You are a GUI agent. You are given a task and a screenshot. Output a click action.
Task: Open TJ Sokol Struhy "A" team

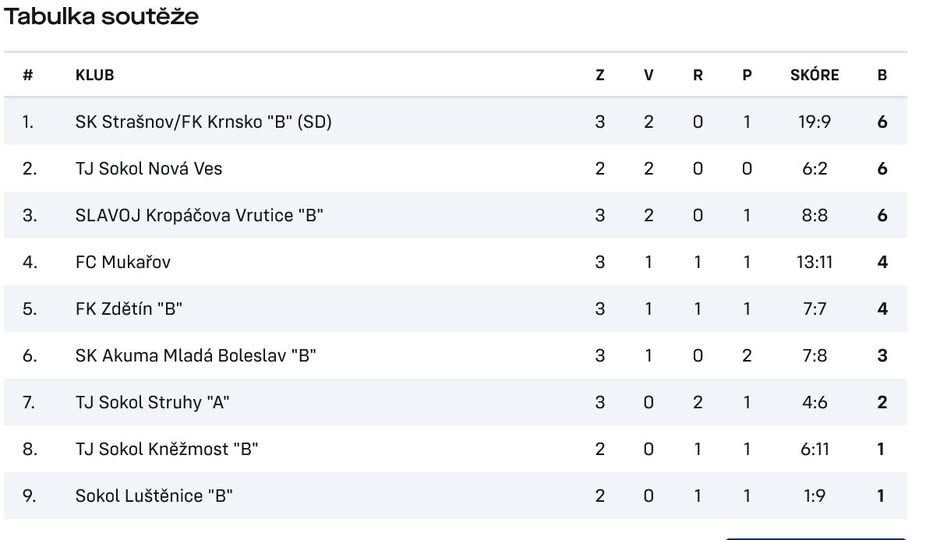[x=152, y=402]
